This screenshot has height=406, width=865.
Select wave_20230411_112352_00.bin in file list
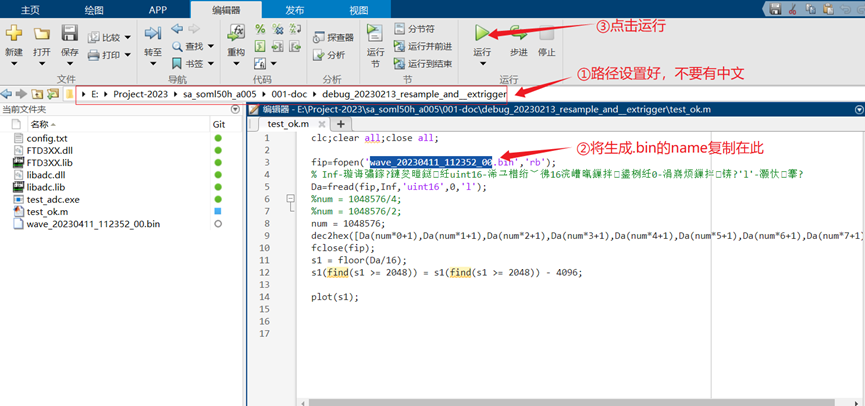[x=93, y=223]
